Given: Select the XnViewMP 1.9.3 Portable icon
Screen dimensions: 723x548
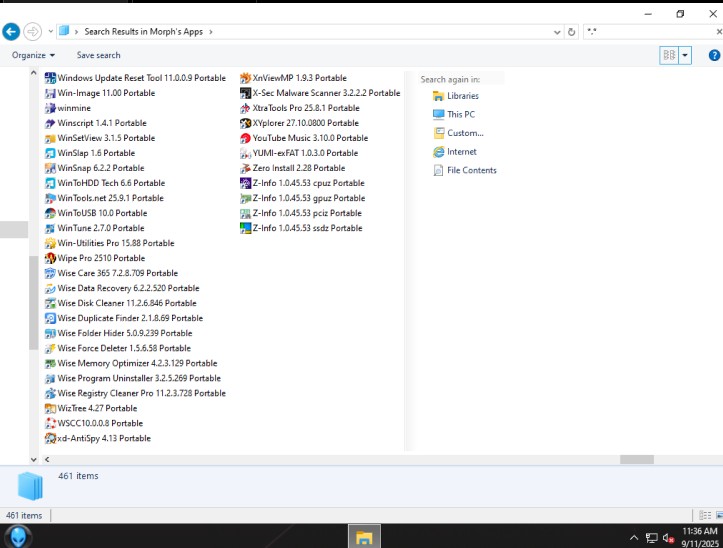Looking at the screenshot, I should [245, 78].
